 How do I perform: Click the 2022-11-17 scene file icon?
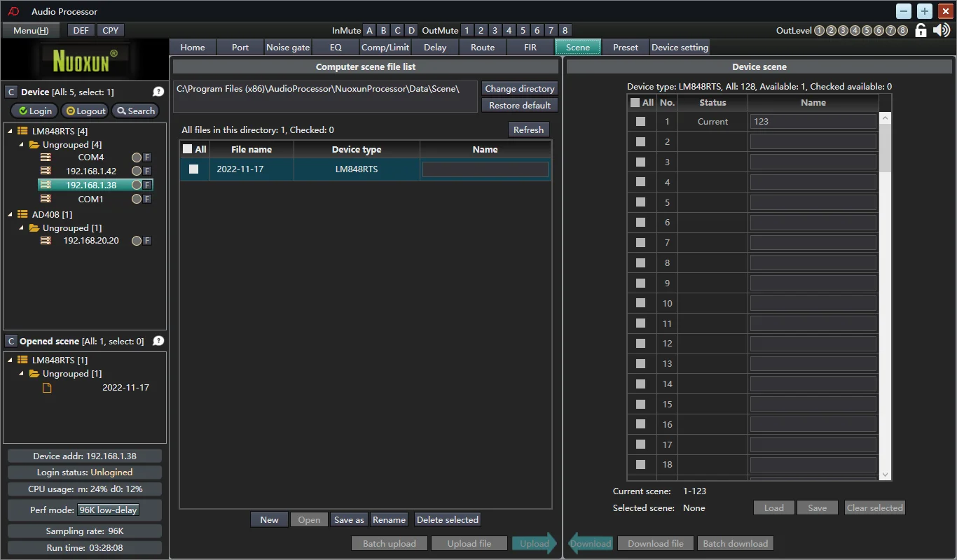[47, 387]
